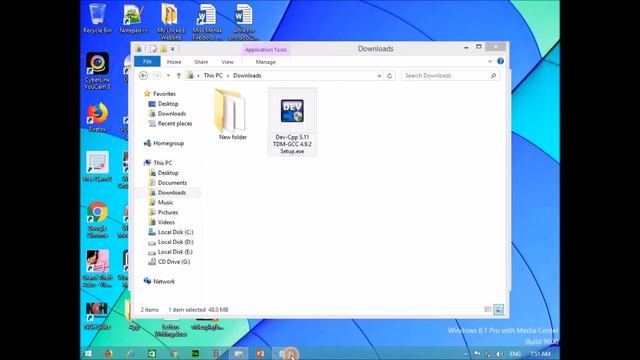The image size is (640, 360).
Task: Click This PC in the address breadcrumb
Action: (213, 76)
